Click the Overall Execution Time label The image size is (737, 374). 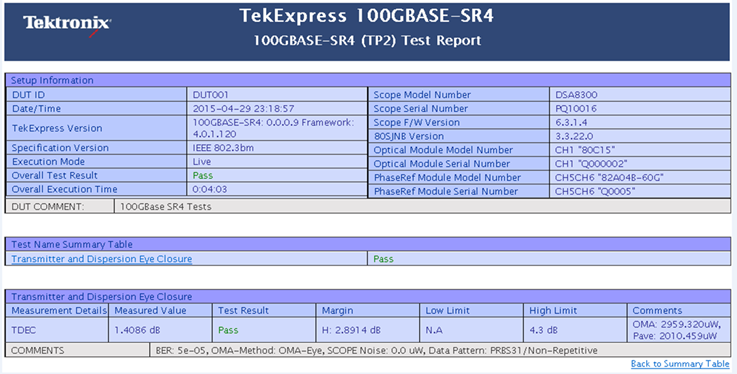tap(64, 189)
